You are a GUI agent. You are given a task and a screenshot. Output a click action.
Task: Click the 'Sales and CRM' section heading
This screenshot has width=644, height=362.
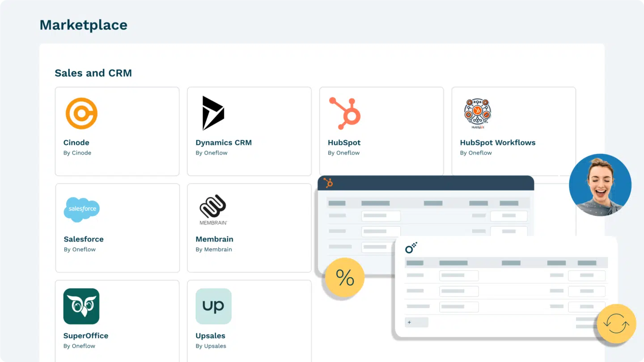pos(93,73)
